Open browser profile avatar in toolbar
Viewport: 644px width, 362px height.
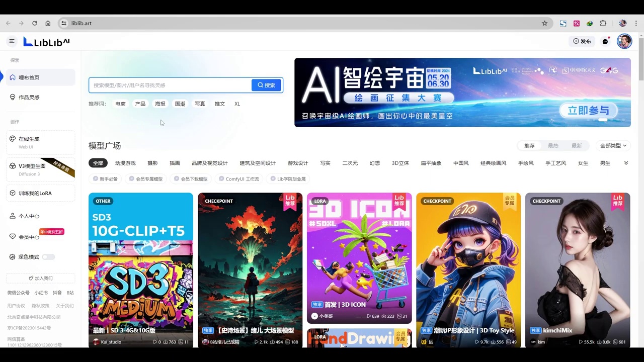tap(623, 23)
